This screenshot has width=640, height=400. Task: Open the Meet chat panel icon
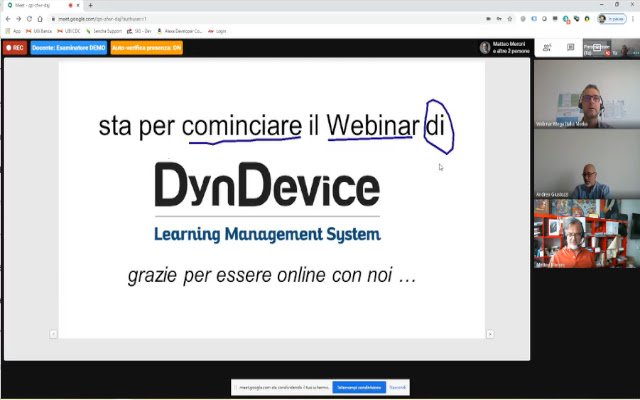point(571,48)
